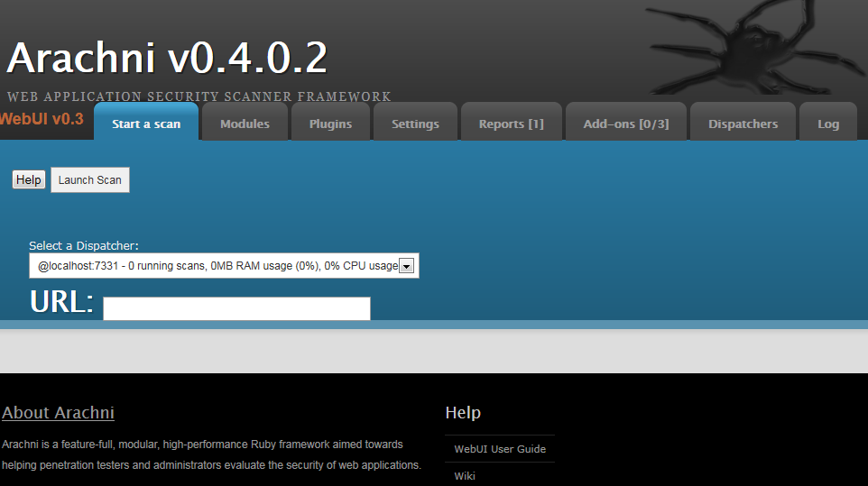Click the Arachni v0.4.0.2 title

tap(167, 58)
